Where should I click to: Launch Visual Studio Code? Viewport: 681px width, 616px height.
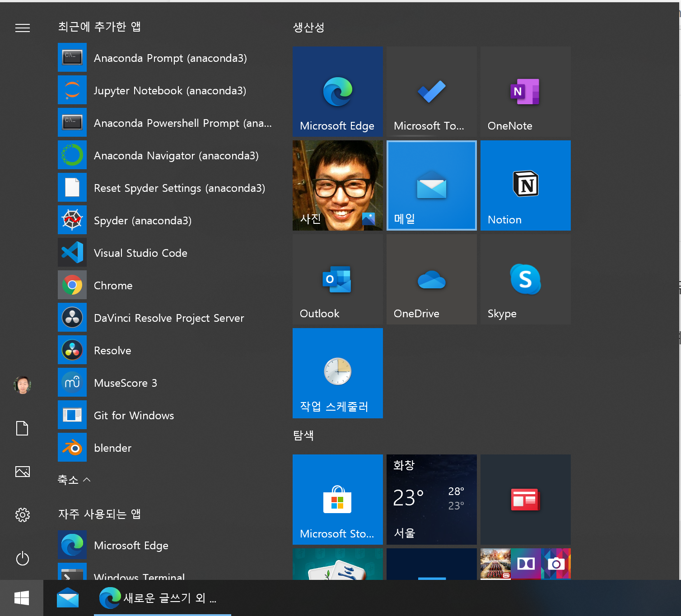(166, 253)
